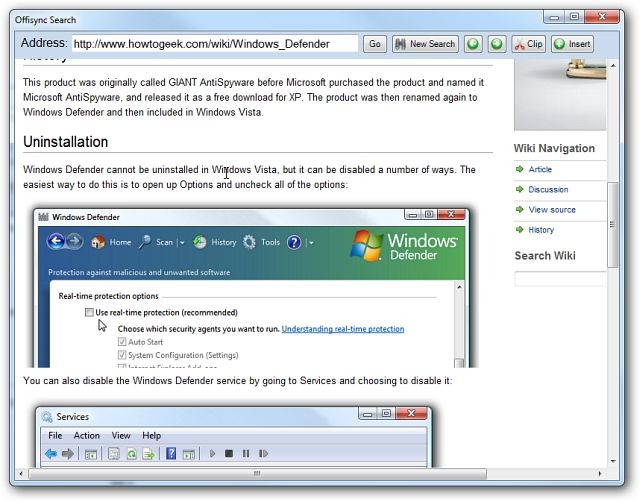The height and width of the screenshot is (501, 640).
Task: Click into the Address URL field
Action: pos(215,44)
